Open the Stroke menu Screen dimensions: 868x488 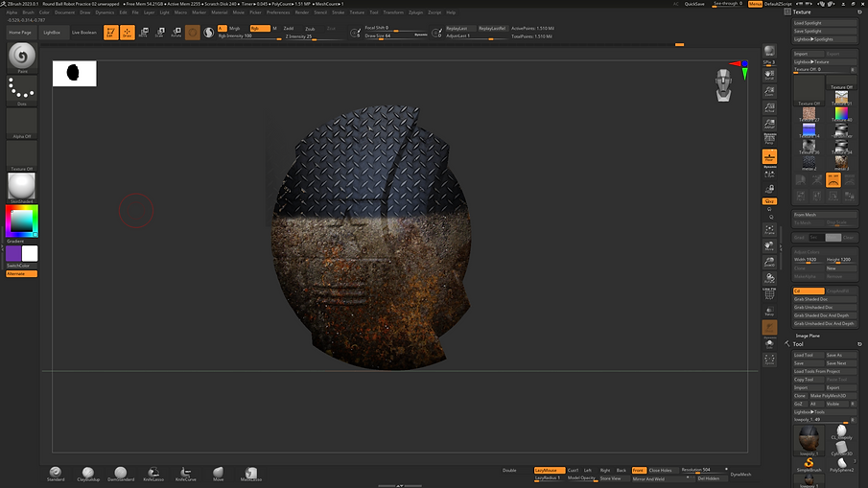(338, 12)
